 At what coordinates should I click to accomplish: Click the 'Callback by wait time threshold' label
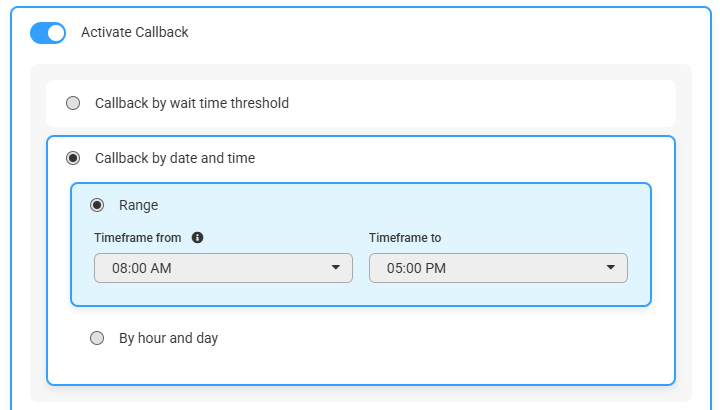(x=192, y=103)
